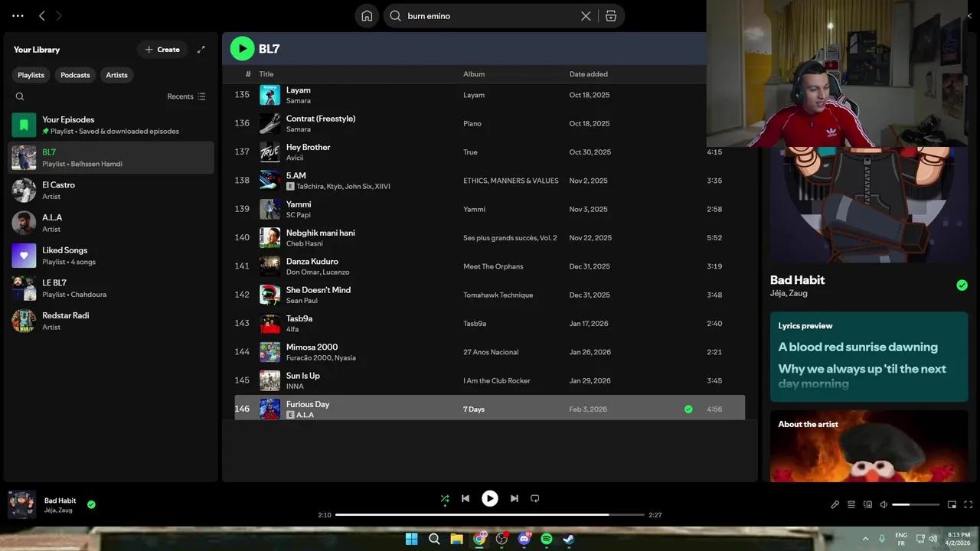Screen dimensions: 980x551
Task: Open A.L.A artist in library
Action: pos(111,223)
